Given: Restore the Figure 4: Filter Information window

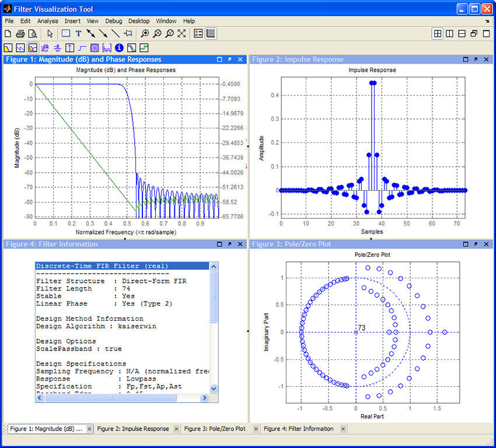Looking at the screenshot, I should point(219,244).
